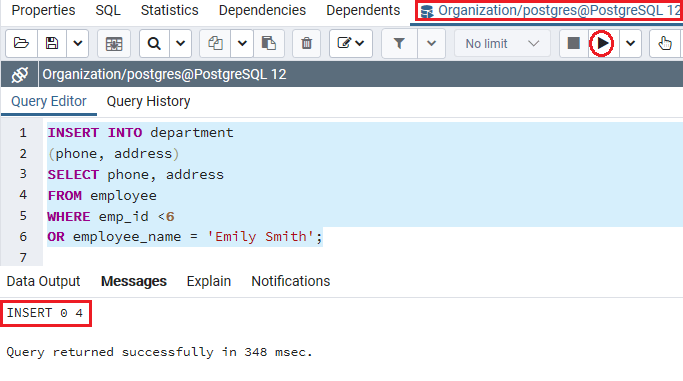Expand the copy options dropdown arrow
Viewport: 683px width, 381px height.
pos(242,44)
